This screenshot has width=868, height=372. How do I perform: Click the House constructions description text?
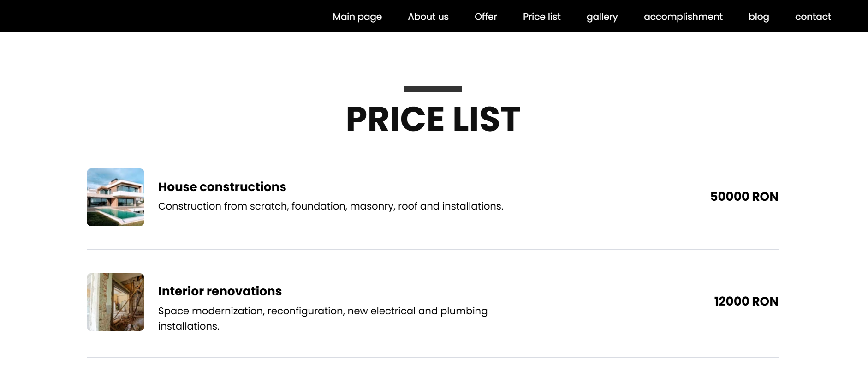point(331,206)
